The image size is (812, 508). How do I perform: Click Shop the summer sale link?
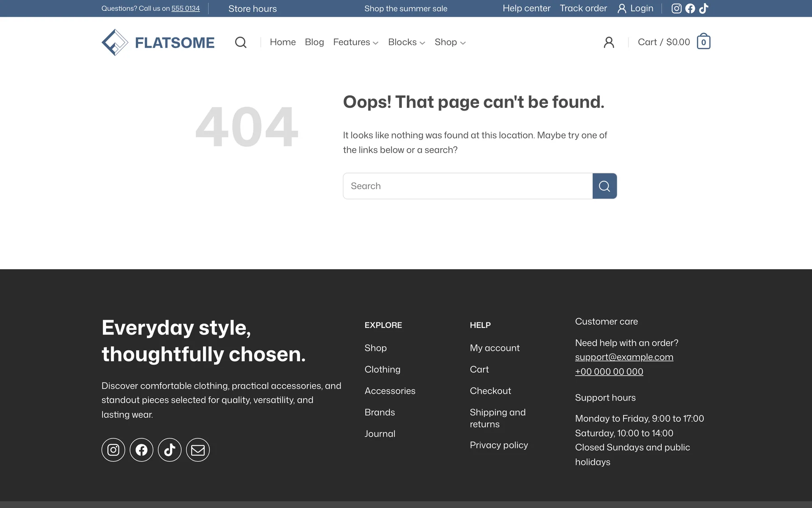(406, 9)
